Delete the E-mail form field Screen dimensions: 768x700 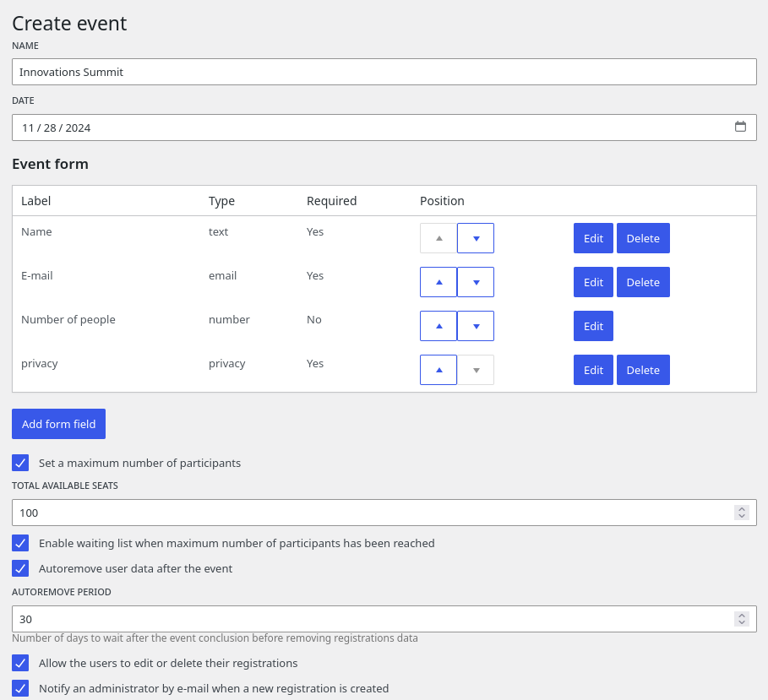tap(643, 282)
